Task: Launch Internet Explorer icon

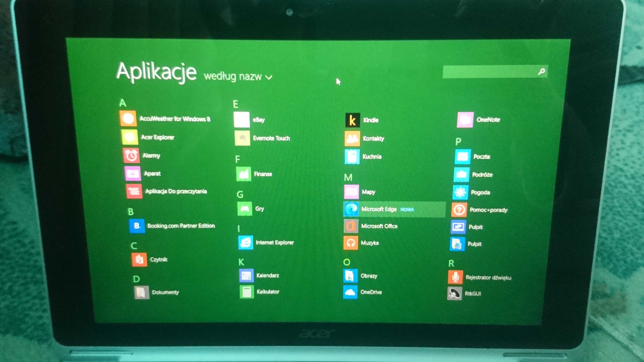Action: (246, 242)
